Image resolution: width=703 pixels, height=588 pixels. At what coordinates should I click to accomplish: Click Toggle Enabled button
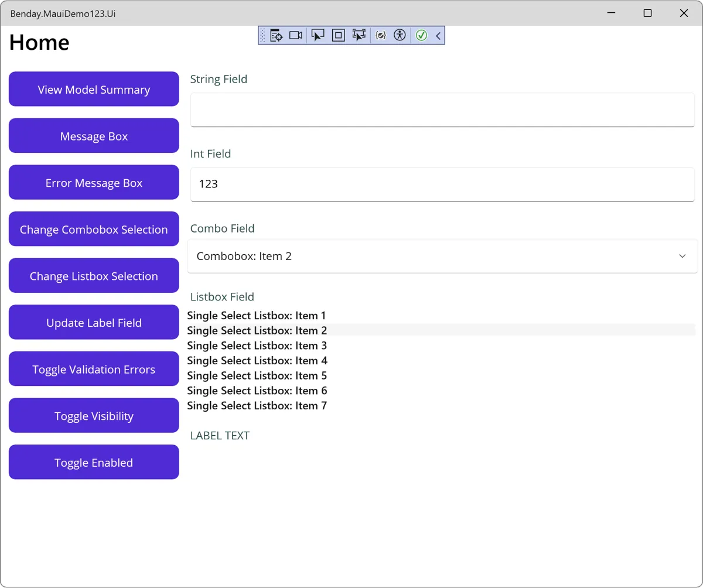coord(94,462)
